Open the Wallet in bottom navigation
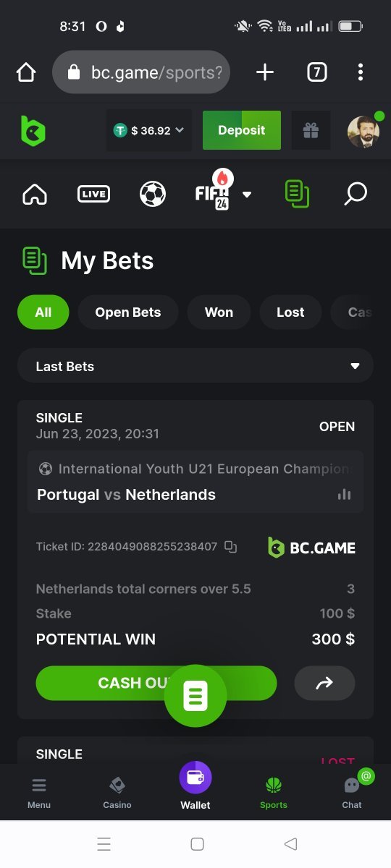 [195, 786]
